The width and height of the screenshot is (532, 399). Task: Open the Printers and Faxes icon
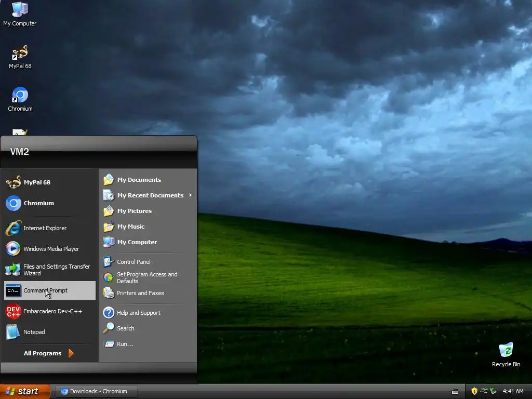click(109, 293)
